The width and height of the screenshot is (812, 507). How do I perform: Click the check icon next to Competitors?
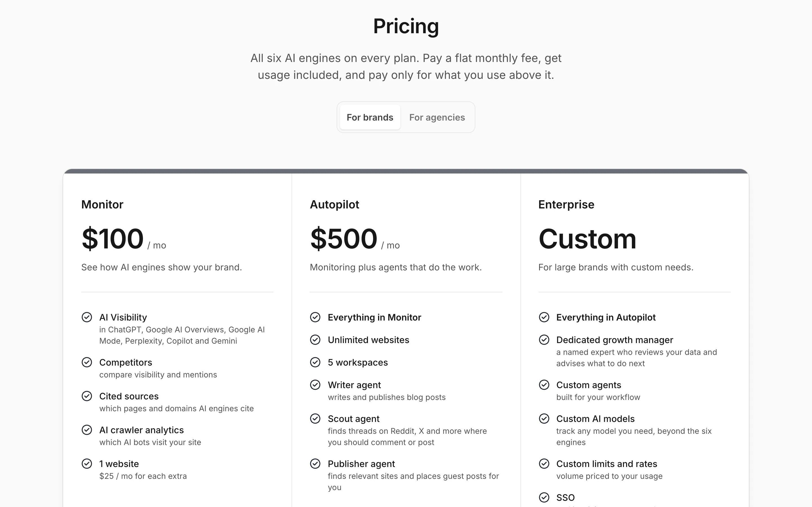pos(87,363)
